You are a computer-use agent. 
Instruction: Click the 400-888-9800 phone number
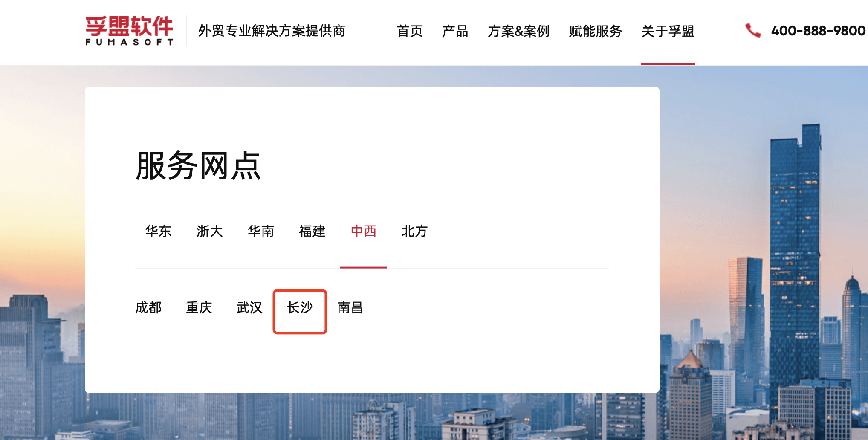pos(818,31)
